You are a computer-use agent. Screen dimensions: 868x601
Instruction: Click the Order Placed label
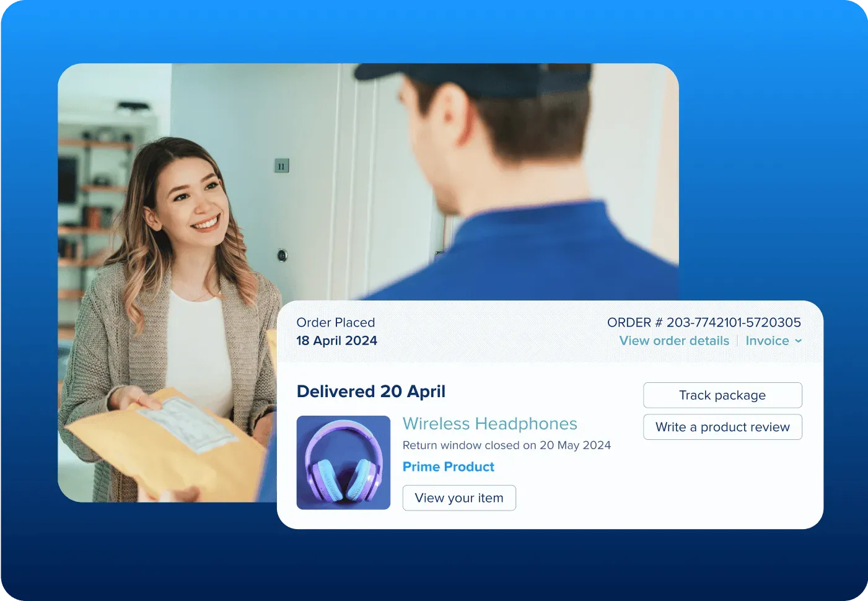pos(335,322)
